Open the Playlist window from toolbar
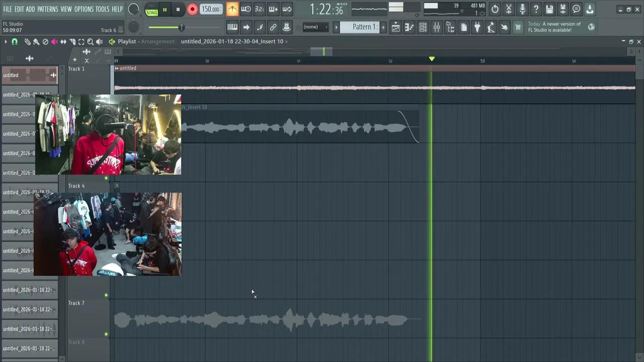Screen dimensions: 644x362 (x=396, y=27)
